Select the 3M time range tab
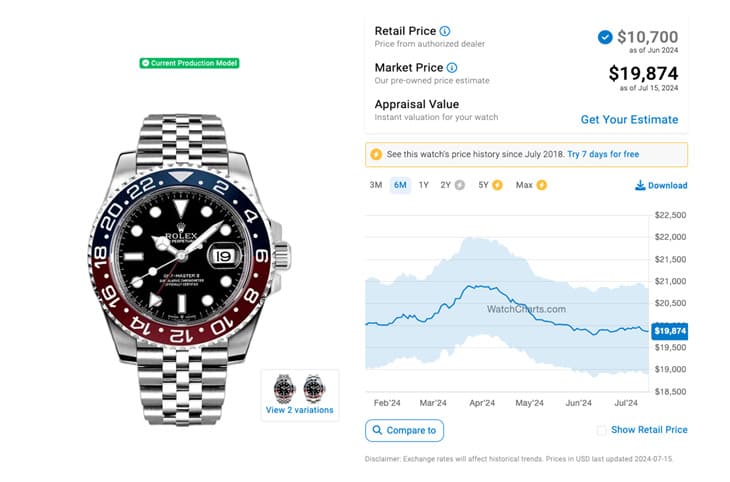This screenshot has height=482, width=730. pyautogui.click(x=376, y=185)
